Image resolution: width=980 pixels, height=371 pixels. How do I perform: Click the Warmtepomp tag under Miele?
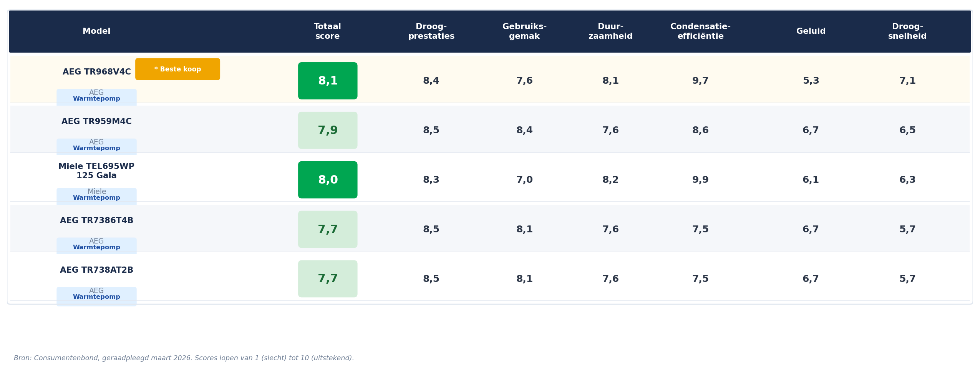pos(96,198)
